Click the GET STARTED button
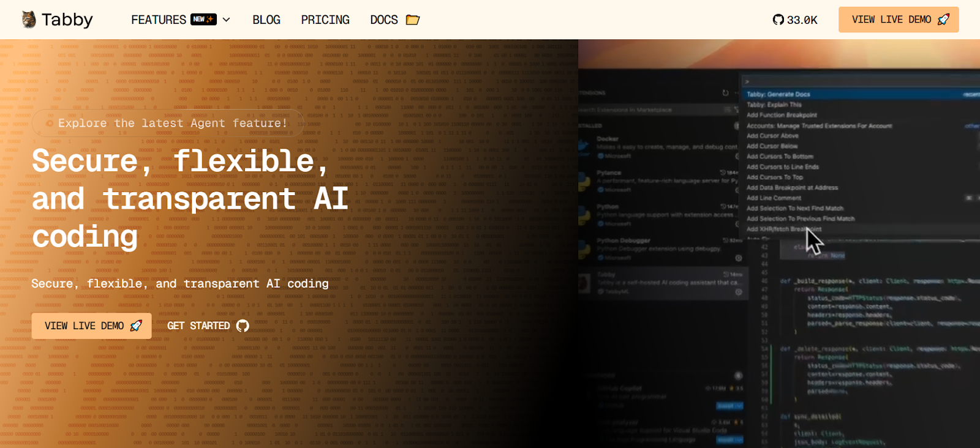Screen dimensions: 980x448 click(208, 326)
